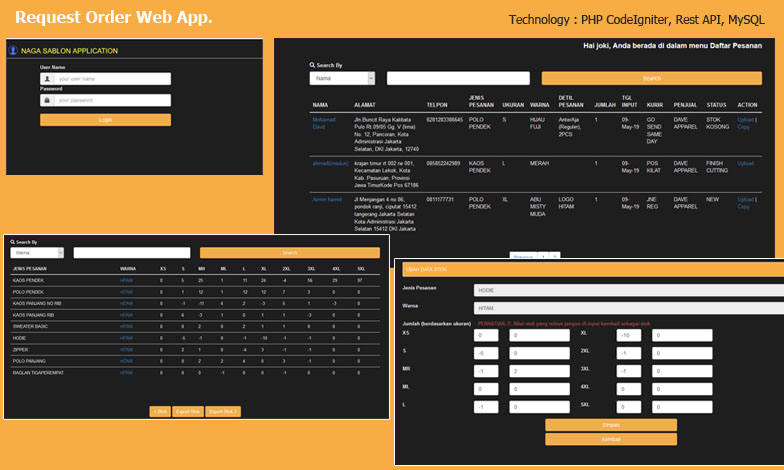Click the Export Stok 2 button

[223, 411]
